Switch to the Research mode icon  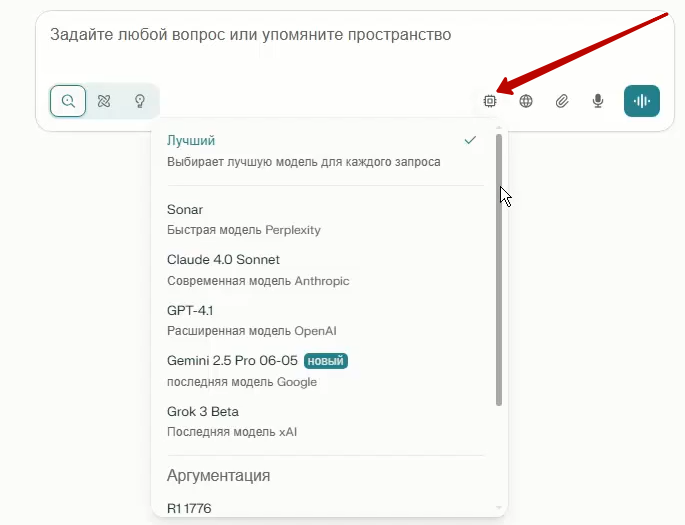coord(104,101)
